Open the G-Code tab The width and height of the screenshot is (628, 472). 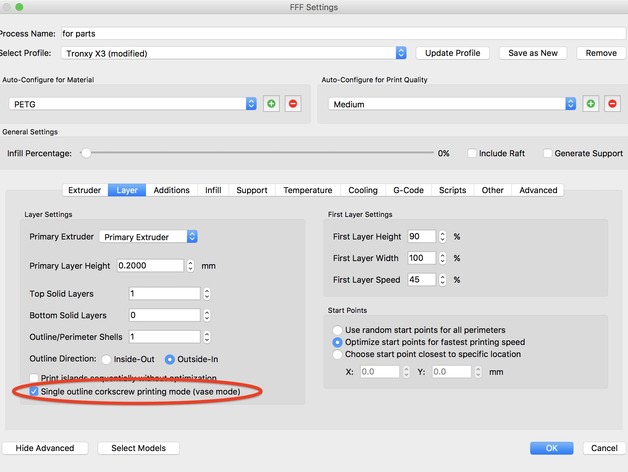point(408,190)
